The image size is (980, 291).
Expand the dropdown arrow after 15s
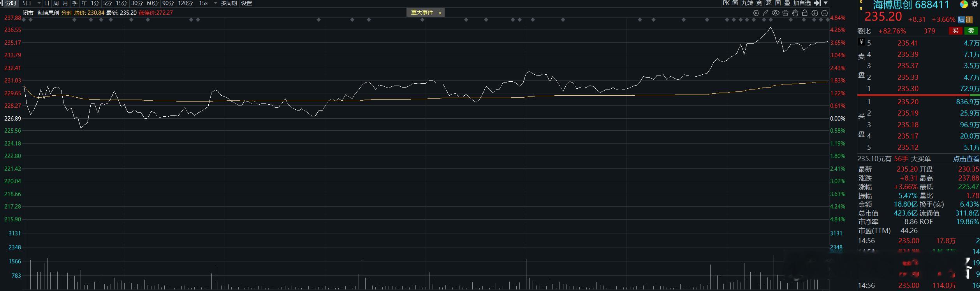[216, 3]
